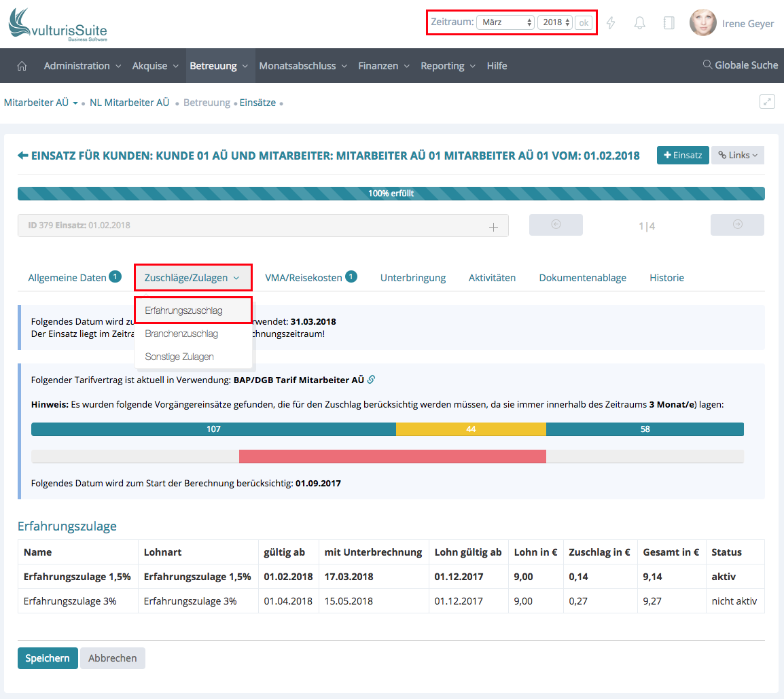The width and height of the screenshot is (784, 699).
Task: Click the tariff contract link icon
Action: (371, 380)
